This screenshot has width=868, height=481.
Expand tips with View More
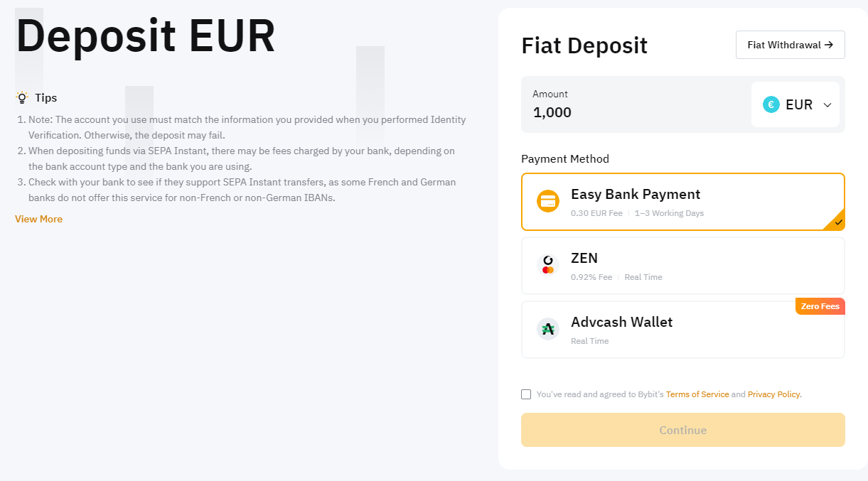tap(38, 219)
